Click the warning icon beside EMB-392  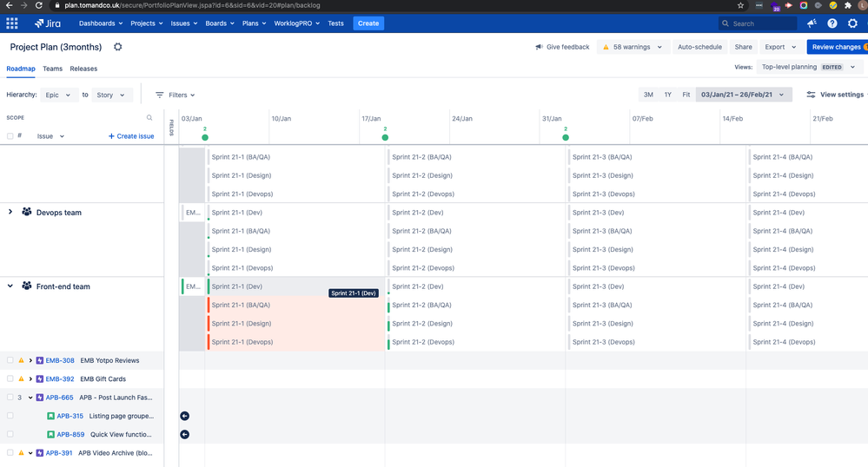click(x=21, y=379)
